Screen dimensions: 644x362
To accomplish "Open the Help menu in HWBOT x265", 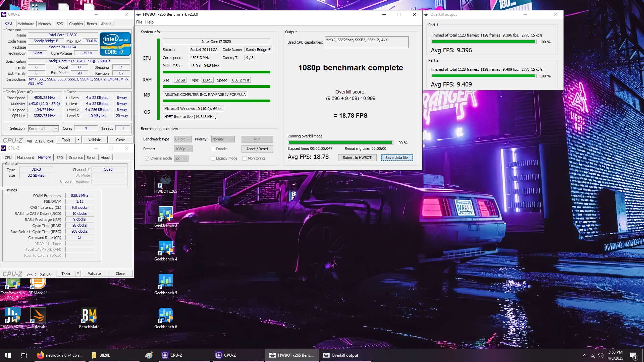I will click(x=149, y=22).
